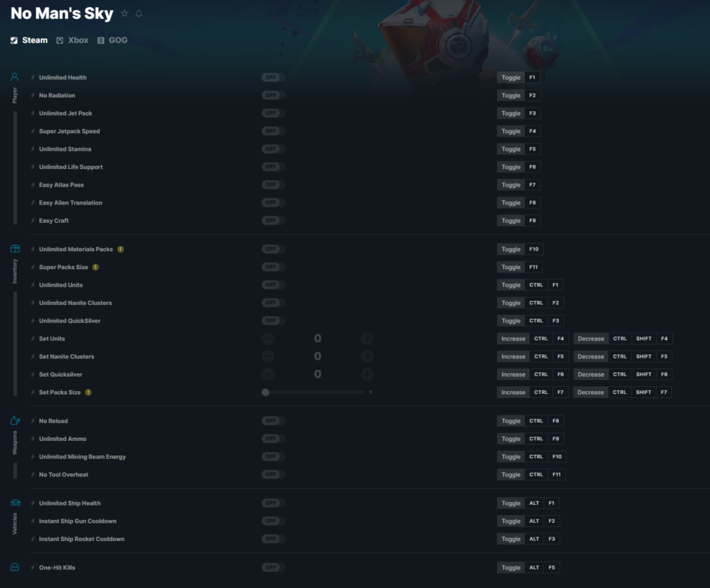This screenshot has width=710, height=588.
Task: Select the Vehicles category icon
Action: [x=15, y=503]
